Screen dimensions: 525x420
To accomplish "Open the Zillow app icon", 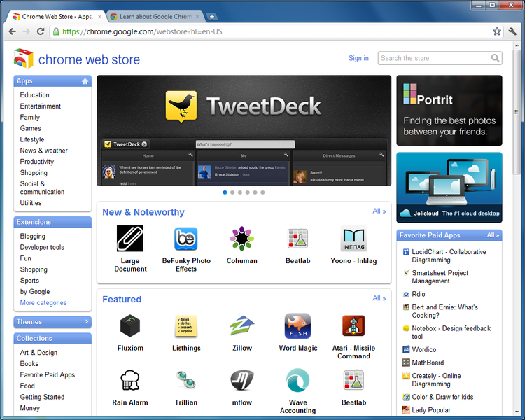I will [241, 325].
